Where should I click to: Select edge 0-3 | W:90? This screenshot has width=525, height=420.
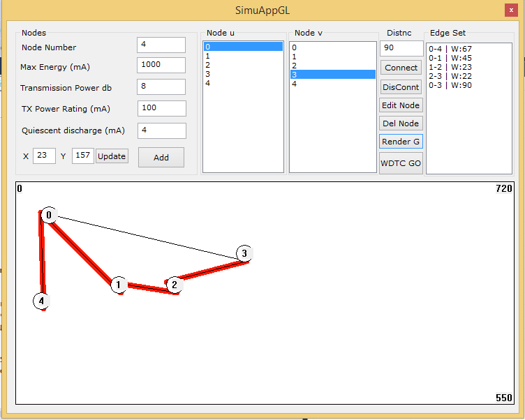coord(450,85)
